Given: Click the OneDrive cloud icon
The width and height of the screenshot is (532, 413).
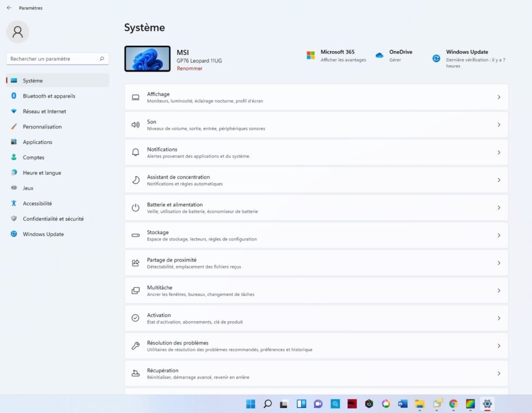Looking at the screenshot, I should click(x=379, y=55).
